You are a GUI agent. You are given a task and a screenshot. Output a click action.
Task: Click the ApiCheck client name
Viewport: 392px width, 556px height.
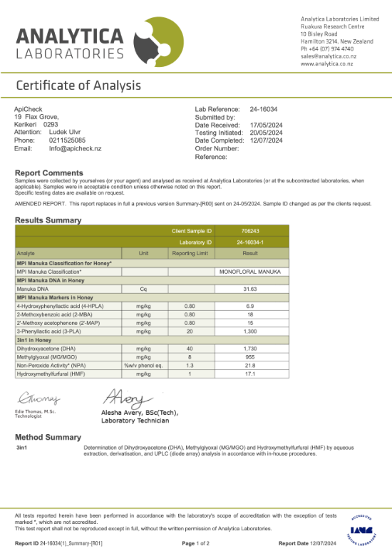[x=28, y=109]
